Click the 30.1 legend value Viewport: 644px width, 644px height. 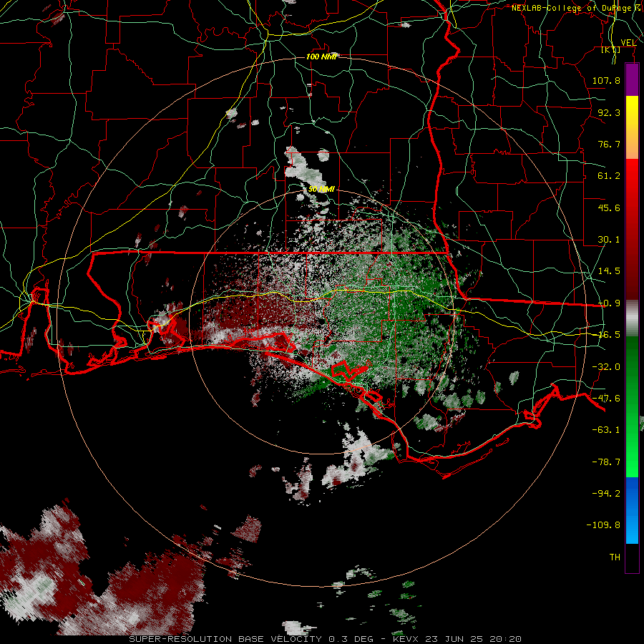click(609, 240)
